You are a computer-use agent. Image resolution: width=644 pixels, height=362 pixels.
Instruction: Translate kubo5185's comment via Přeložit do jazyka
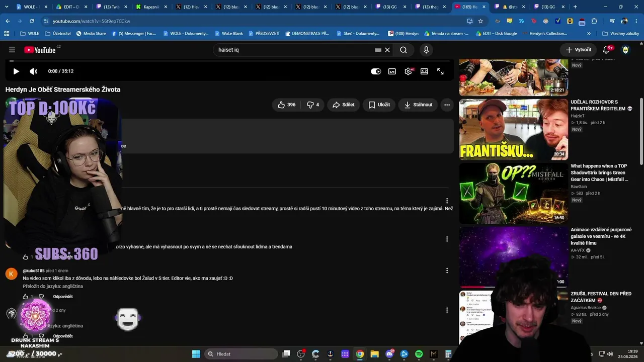coord(53,286)
